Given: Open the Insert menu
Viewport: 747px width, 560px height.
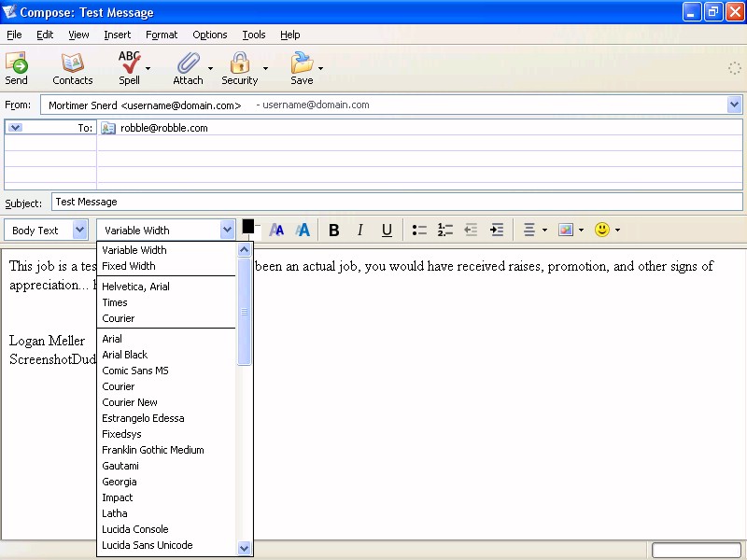Looking at the screenshot, I should click(118, 35).
